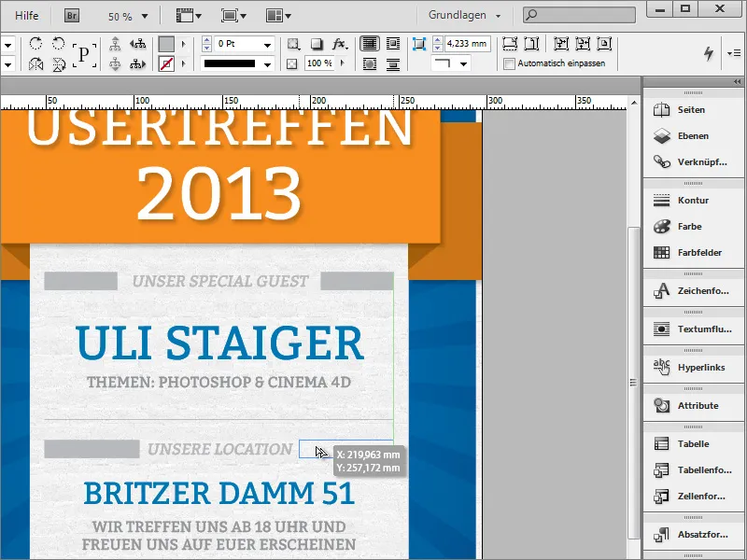Click the P rotation indicator
747x560 pixels.
click(x=84, y=54)
